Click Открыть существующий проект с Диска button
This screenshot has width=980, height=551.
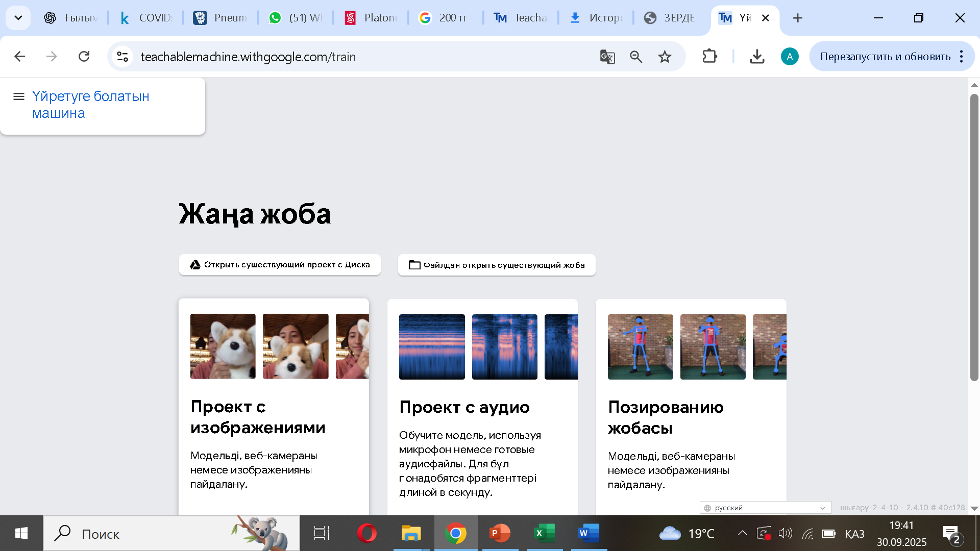(x=280, y=265)
